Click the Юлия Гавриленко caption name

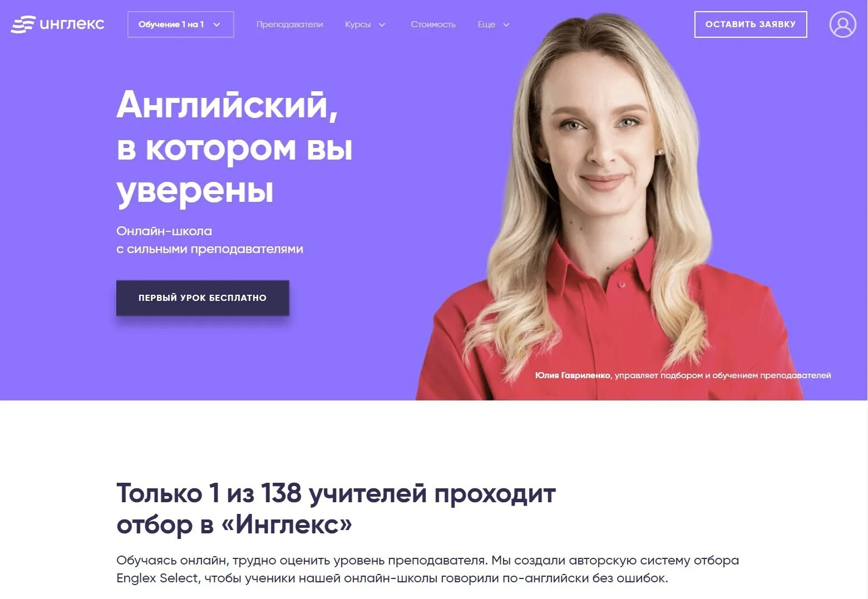[x=573, y=375]
